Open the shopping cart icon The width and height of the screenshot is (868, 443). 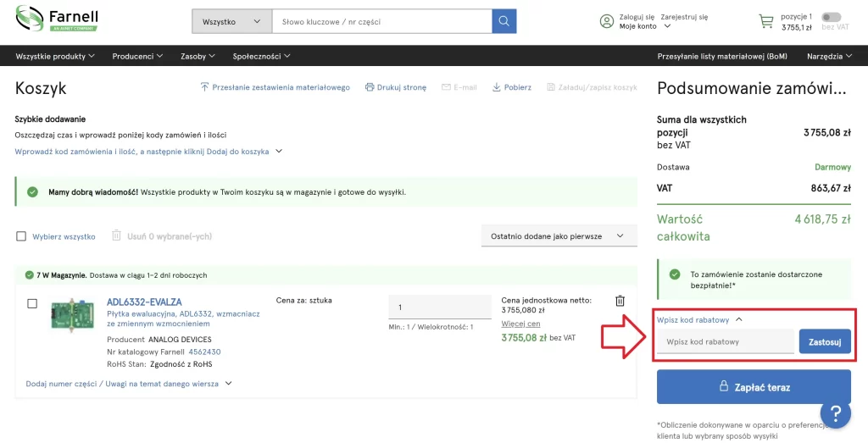(766, 21)
